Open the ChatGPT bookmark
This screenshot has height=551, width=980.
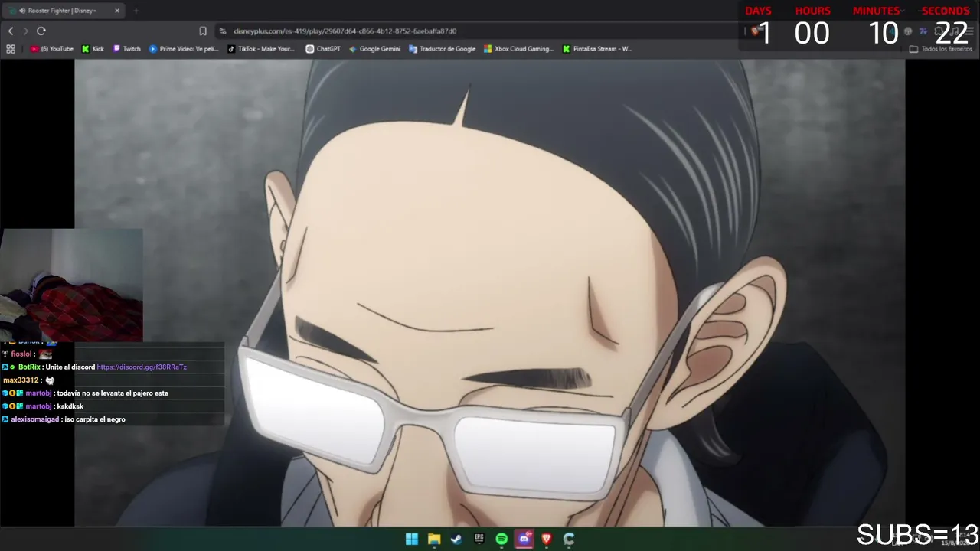[323, 49]
